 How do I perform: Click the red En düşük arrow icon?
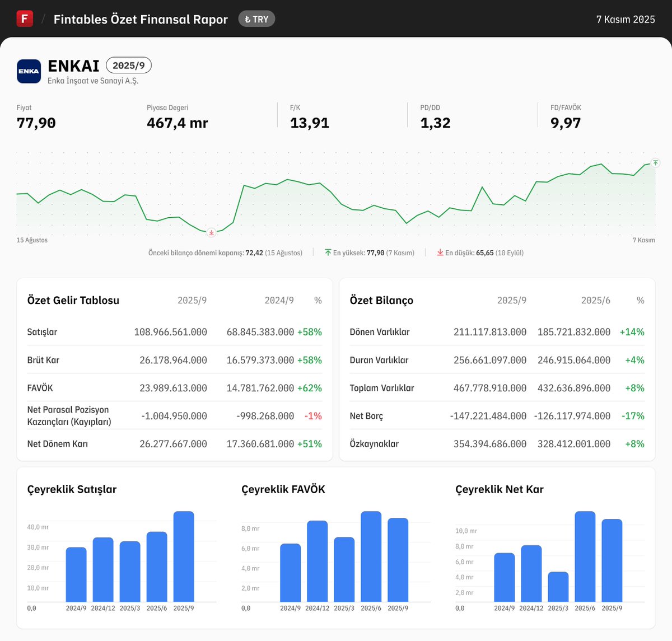coord(440,252)
